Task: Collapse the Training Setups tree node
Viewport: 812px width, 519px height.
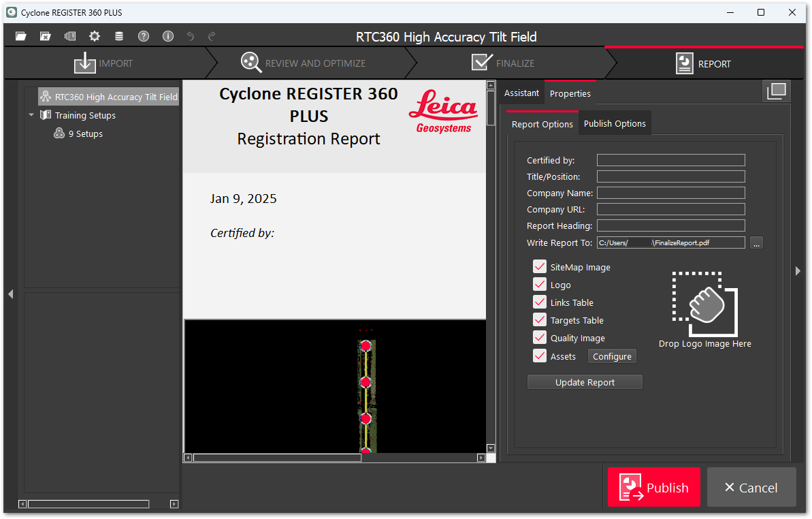Action: coord(31,115)
